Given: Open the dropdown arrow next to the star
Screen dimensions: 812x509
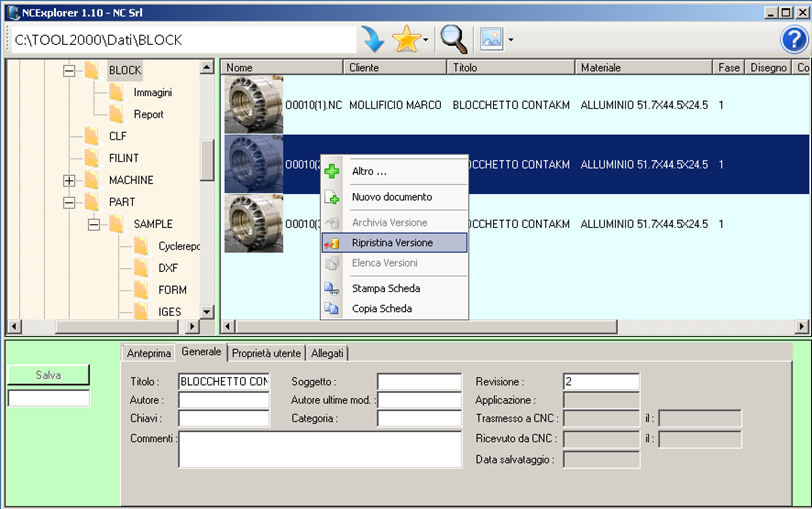Looking at the screenshot, I should (426, 39).
